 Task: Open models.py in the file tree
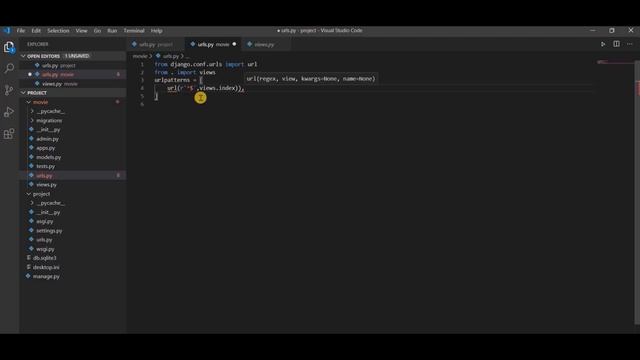73,157
